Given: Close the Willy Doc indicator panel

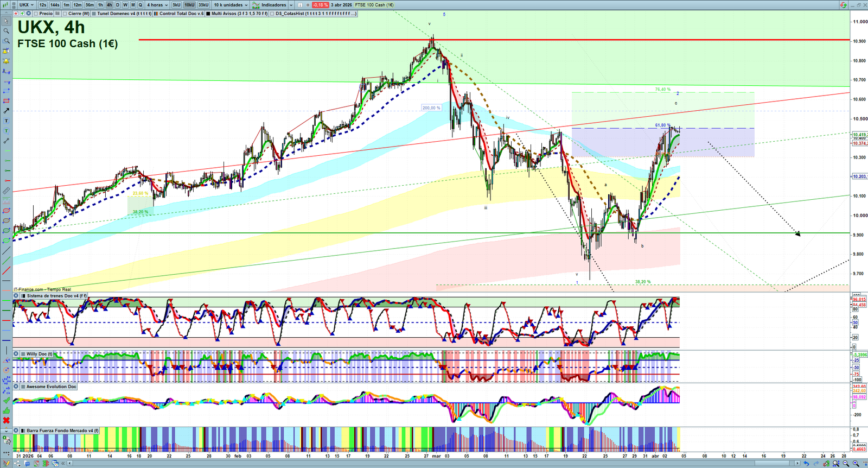Looking at the screenshot, I should click(x=16, y=354).
